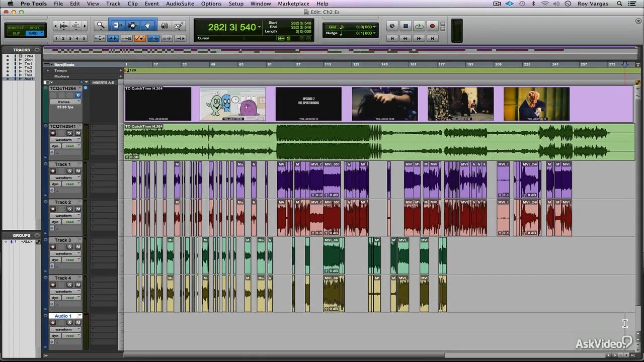The image size is (644, 362).
Task: Click the Stop transport button
Action: tap(406, 26)
